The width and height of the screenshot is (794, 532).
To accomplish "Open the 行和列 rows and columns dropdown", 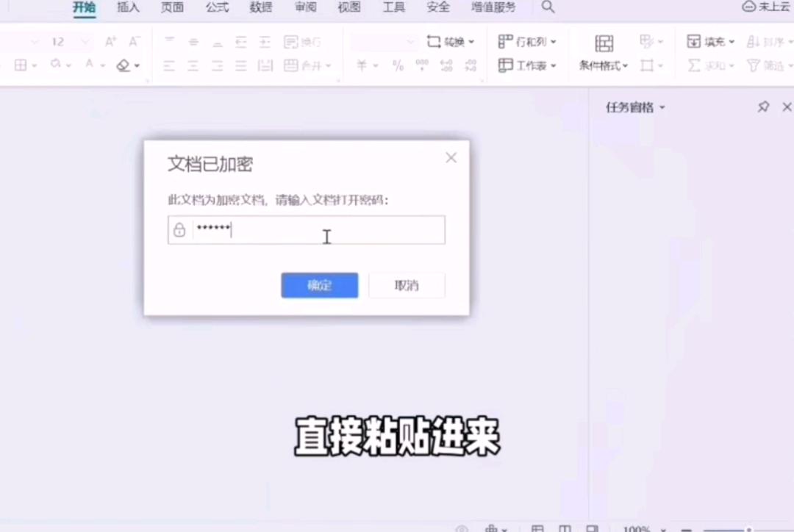I will coord(527,41).
